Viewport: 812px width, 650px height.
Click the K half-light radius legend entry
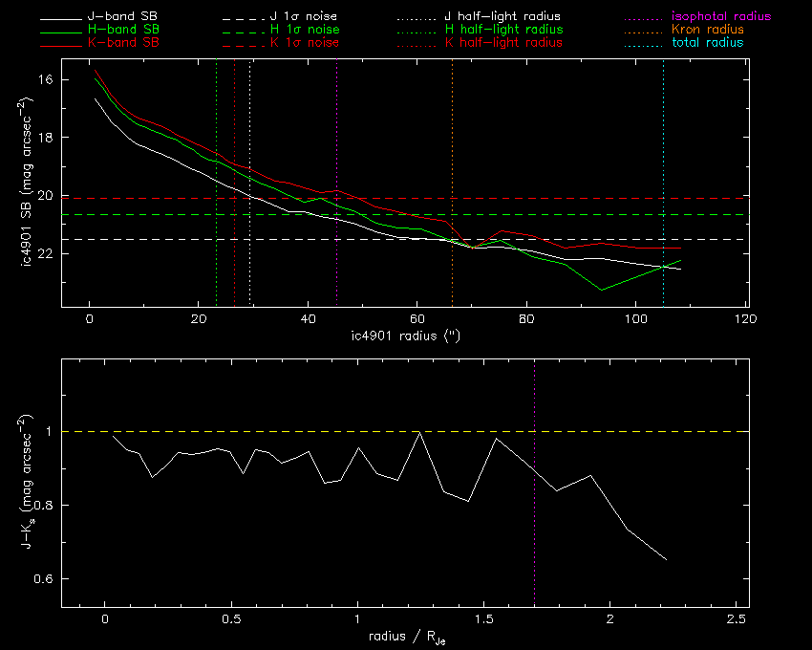(503, 43)
